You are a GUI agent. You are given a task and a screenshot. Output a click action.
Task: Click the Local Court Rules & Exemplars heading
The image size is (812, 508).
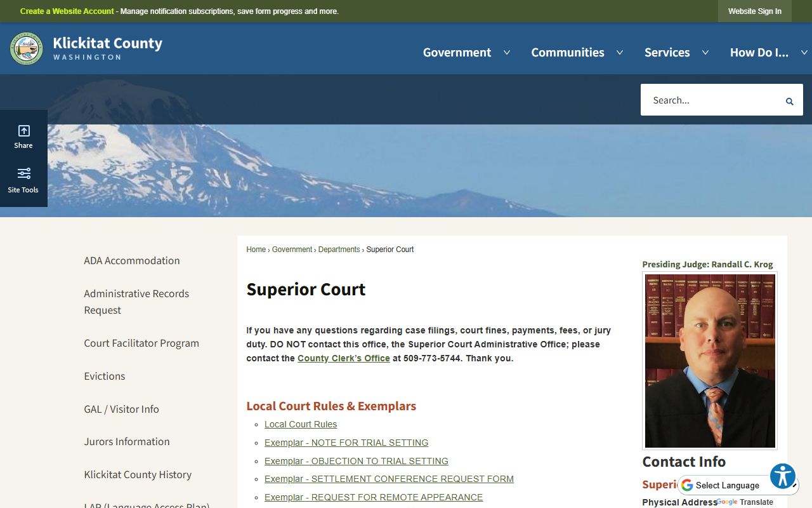(x=331, y=406)
